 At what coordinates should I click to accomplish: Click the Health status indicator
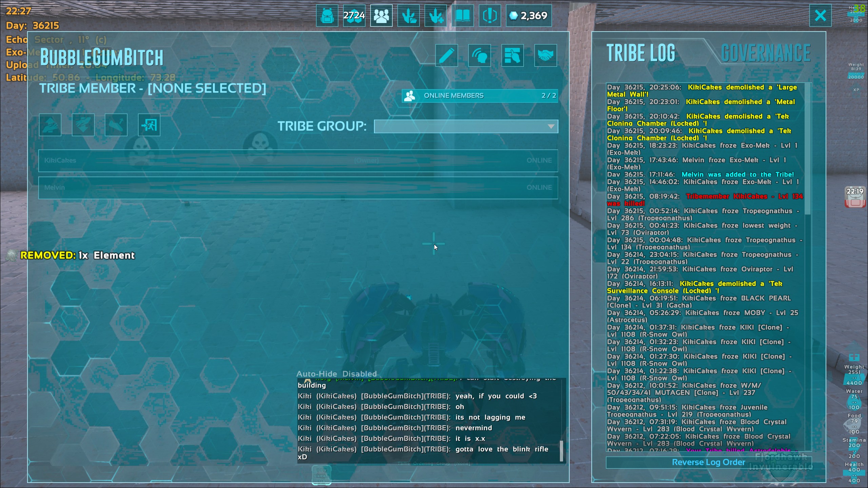(854, 472)
